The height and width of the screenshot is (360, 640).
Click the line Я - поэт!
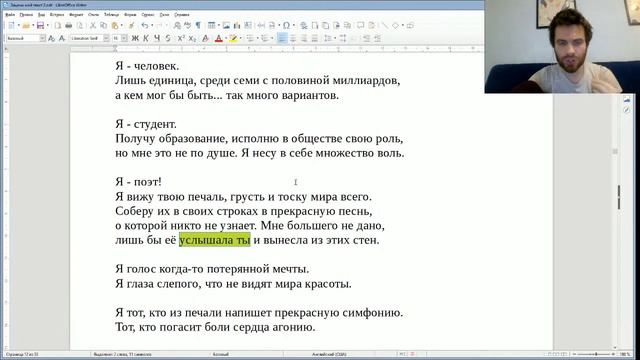click(138, 182)
